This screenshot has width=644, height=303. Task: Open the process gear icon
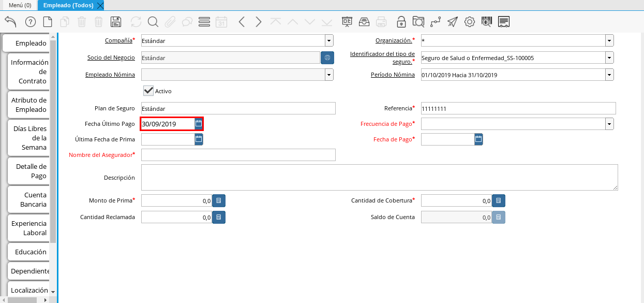[470, 22]
